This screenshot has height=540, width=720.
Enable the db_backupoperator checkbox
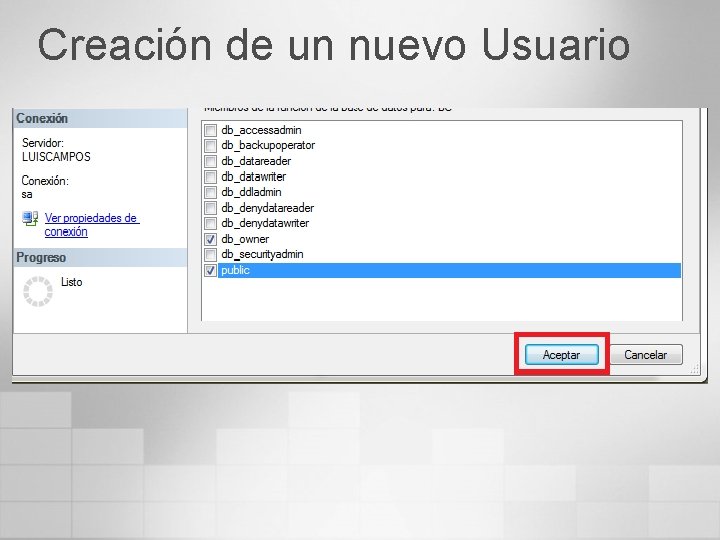pos(210,146)
